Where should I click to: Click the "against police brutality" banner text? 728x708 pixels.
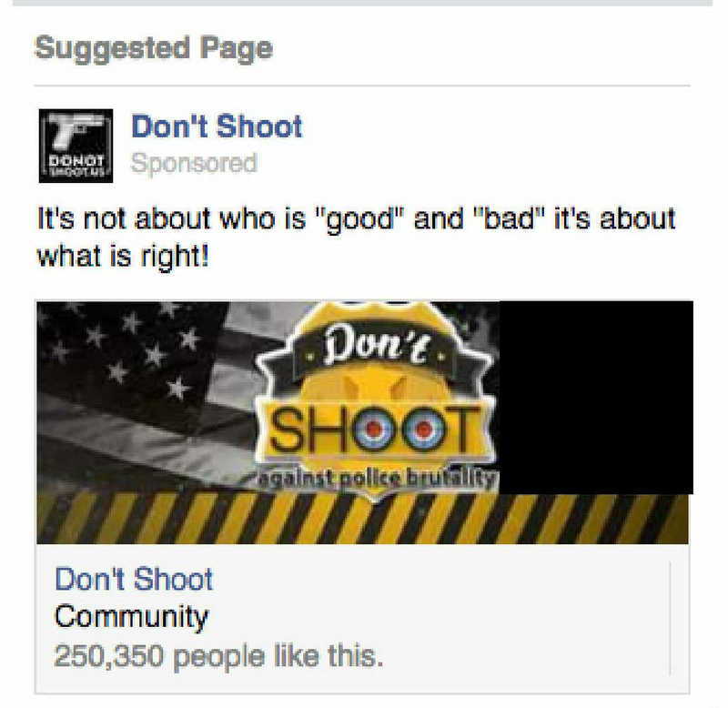tap(377, 478)
